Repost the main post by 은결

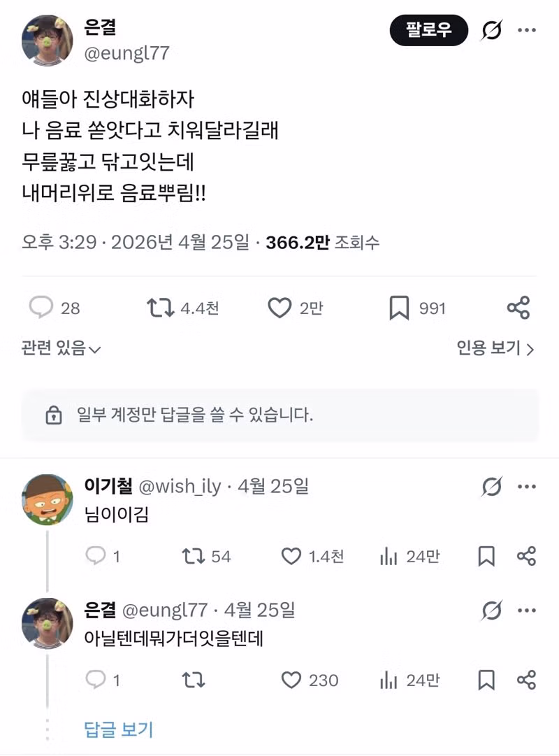coord(161,308)
